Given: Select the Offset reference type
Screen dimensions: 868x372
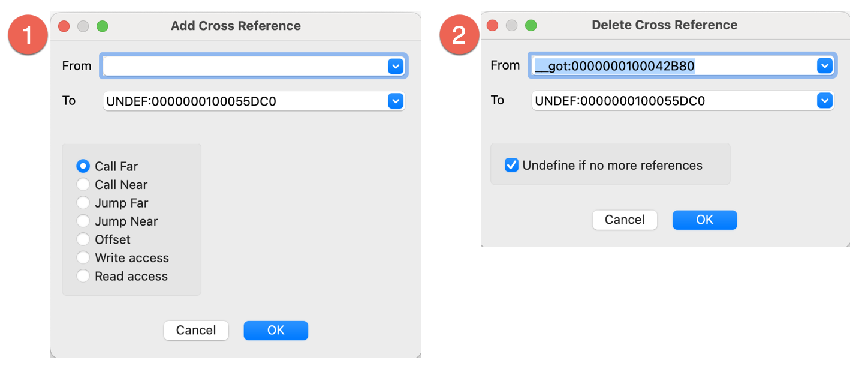Looking at the screenshot, I should tap(83, 239).
